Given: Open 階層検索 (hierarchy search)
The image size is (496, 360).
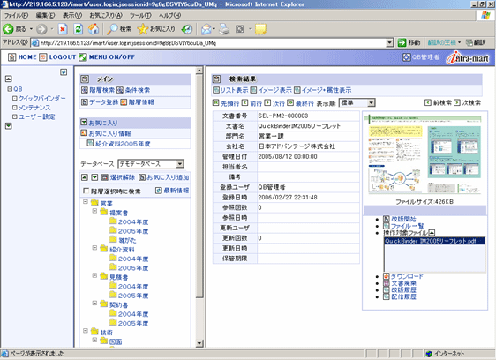Looking at the screenshot, I should [98, 90].
